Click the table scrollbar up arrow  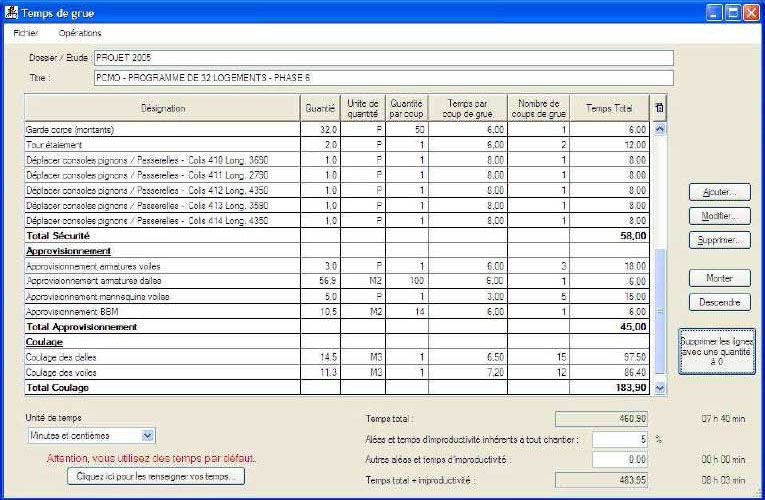click(660, 129)
